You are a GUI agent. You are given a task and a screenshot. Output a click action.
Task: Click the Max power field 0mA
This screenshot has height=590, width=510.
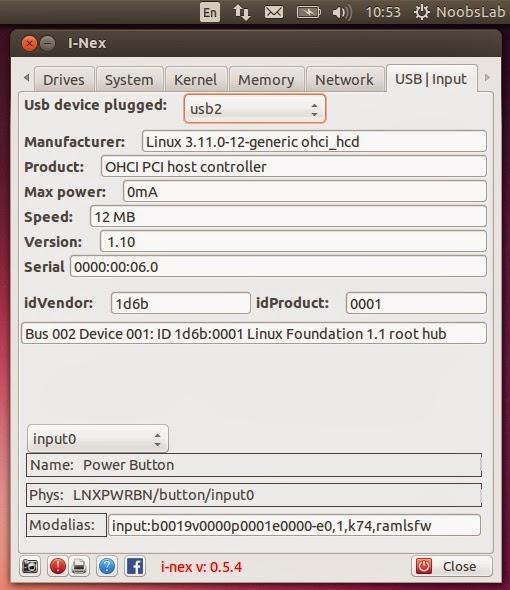coord(305,192)
